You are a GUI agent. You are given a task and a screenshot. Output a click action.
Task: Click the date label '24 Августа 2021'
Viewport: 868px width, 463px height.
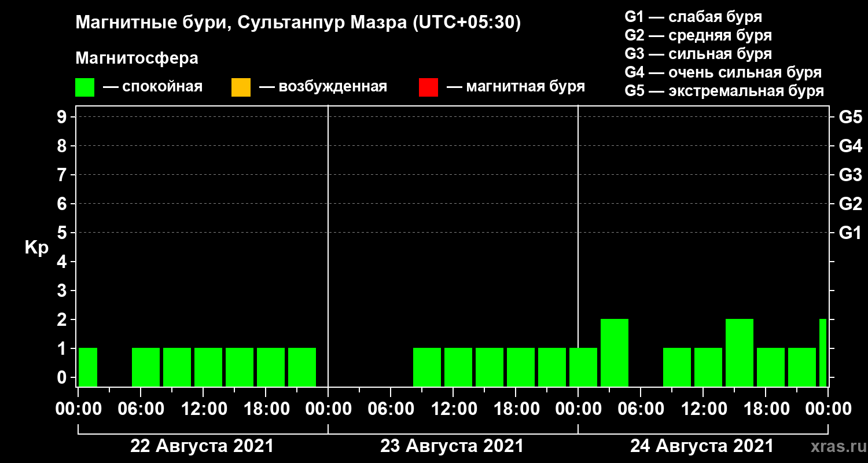point(702,446)
